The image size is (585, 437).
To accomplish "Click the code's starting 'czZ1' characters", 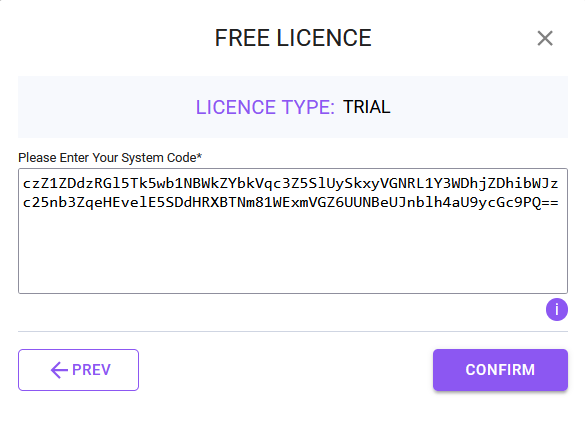I will tap(40, 183).
